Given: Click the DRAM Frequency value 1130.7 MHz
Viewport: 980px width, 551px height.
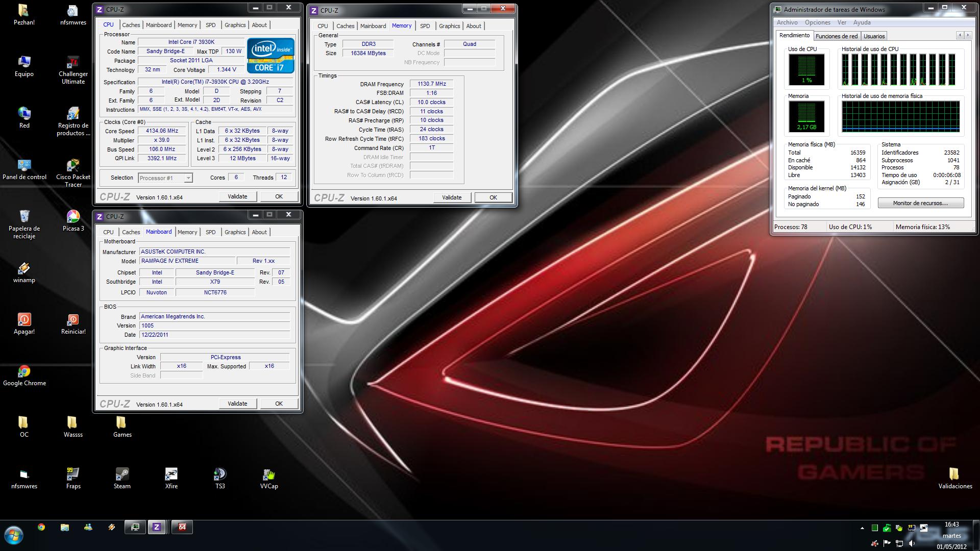Looking at the screenshot, I should (x=432, y=84).
